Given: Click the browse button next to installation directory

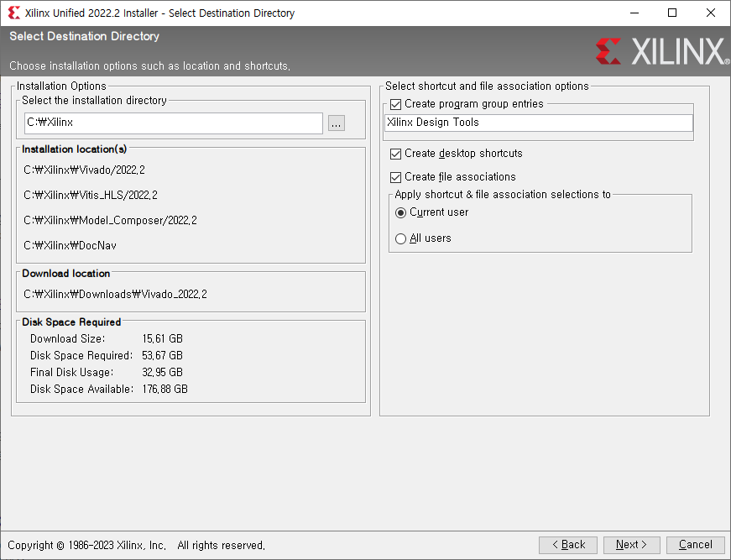Looking at the screenshot, I should (337, 123).
